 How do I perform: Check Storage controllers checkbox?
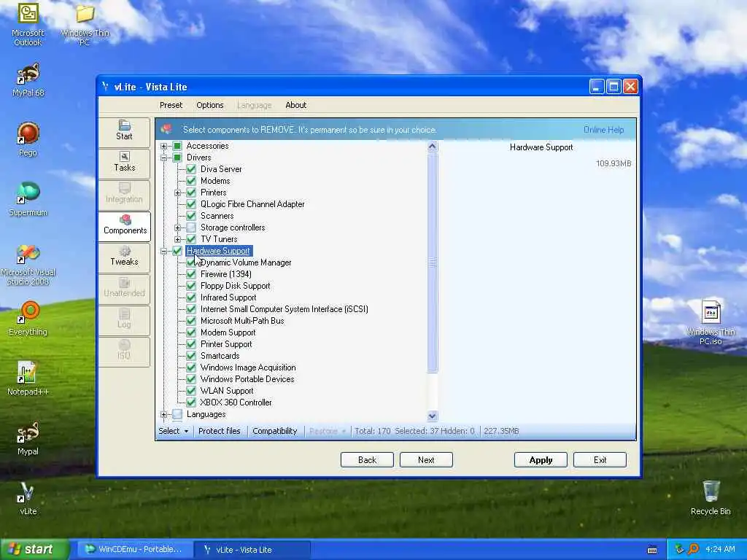point(191,227)
